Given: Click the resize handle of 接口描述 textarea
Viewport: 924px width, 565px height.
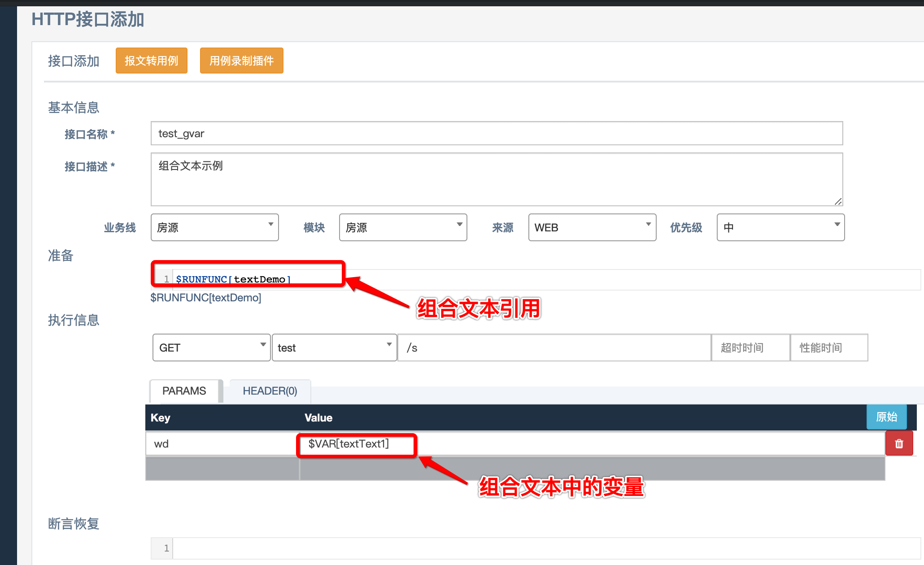Looking at the screenshot, I should [838, 201].
